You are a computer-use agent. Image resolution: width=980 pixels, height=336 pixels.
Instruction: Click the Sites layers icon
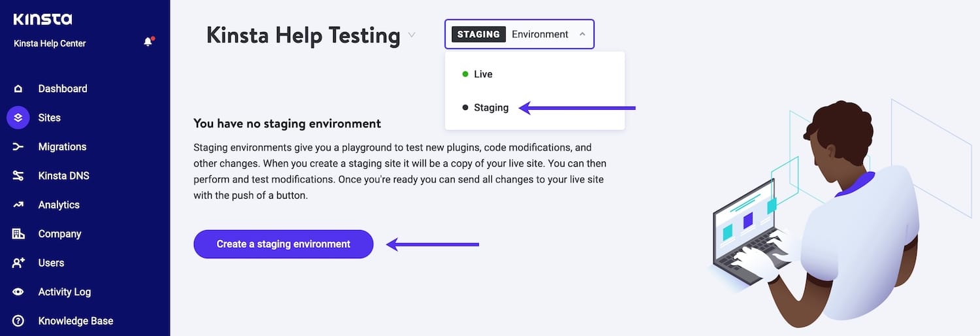[18, 118]
